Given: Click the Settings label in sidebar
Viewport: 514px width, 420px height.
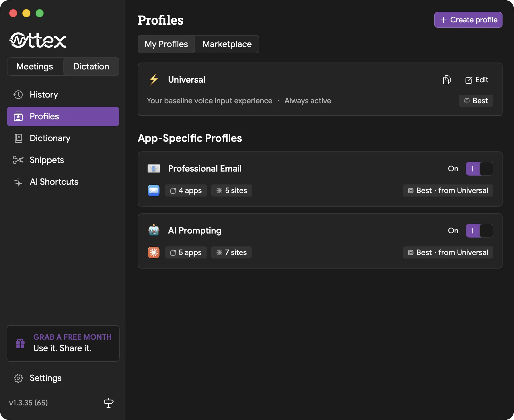Looking at the screenshot, I should [46, 378].
